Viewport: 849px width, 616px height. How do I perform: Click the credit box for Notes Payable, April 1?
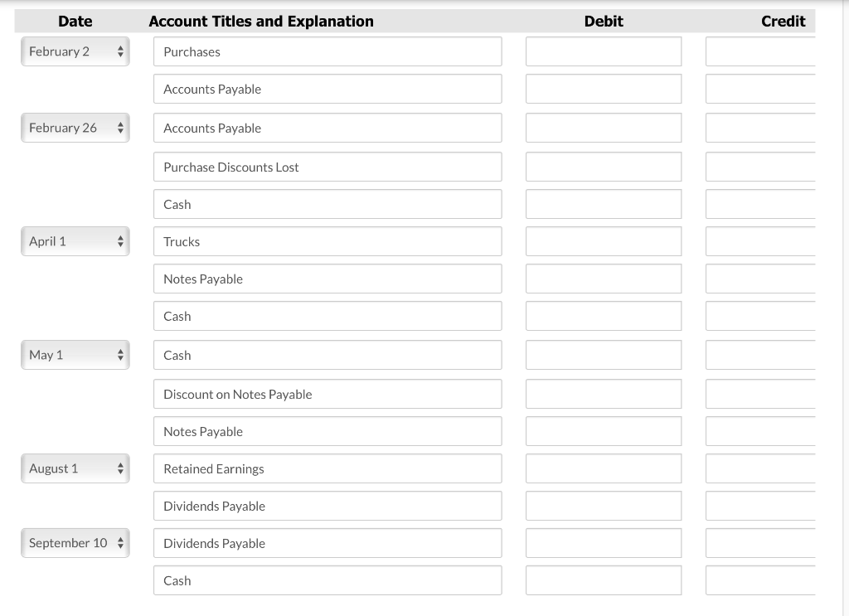759,279
